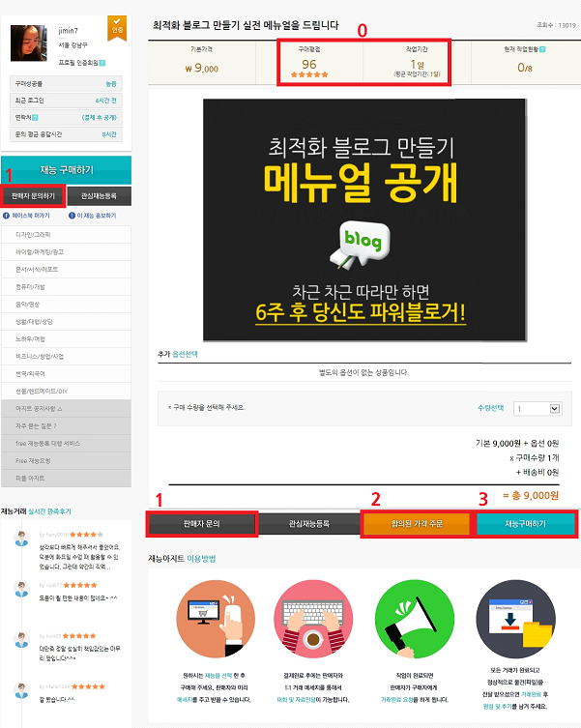Click bottom 관심재능등록 button
581x728 pixels.
308,524
